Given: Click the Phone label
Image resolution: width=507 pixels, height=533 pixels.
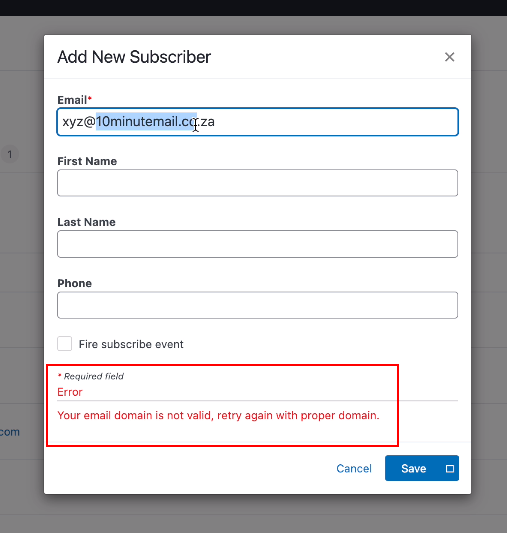Looking at the screenshot, I should (x=74, y=283).
